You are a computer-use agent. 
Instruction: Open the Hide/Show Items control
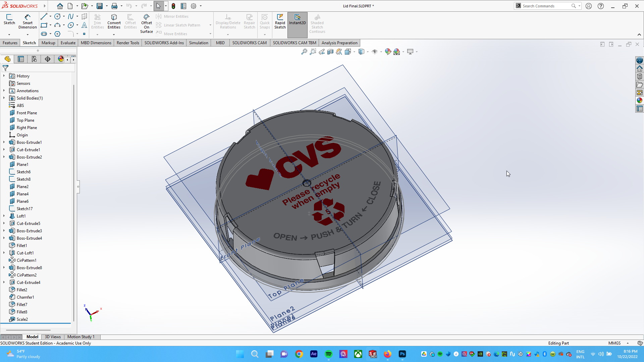pos(375,52)
